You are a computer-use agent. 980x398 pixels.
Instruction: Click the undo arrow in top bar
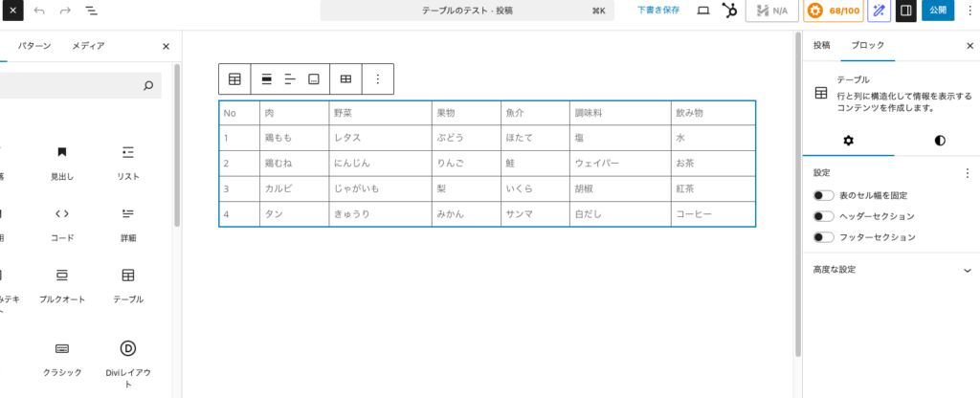[x=39, y=11]
